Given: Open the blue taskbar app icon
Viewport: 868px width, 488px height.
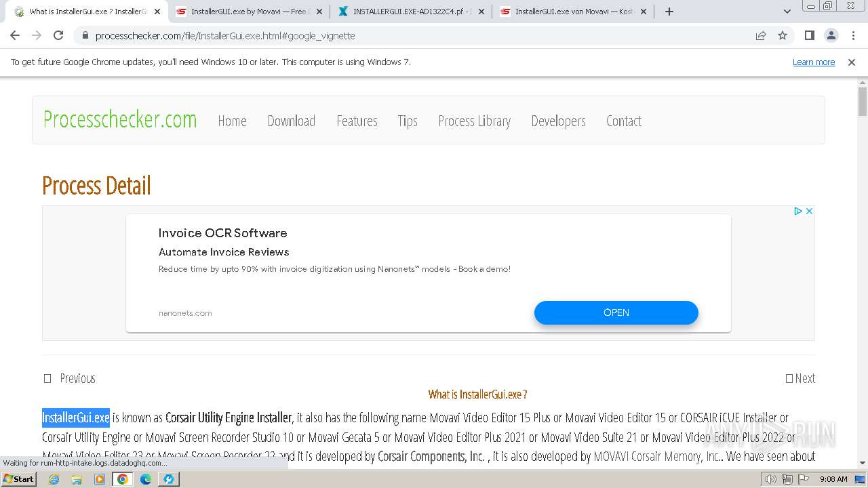Looking at the screenshot, I should coord(169,479).
